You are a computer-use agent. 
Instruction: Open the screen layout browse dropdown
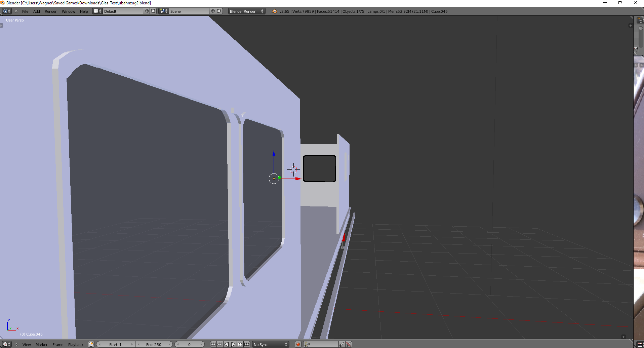coord(97,11)
